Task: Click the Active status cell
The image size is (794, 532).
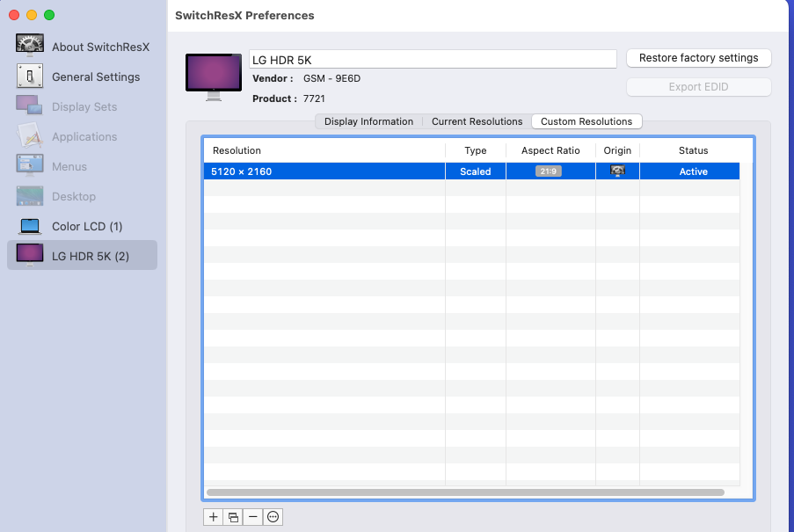Action: pos(689,171)
